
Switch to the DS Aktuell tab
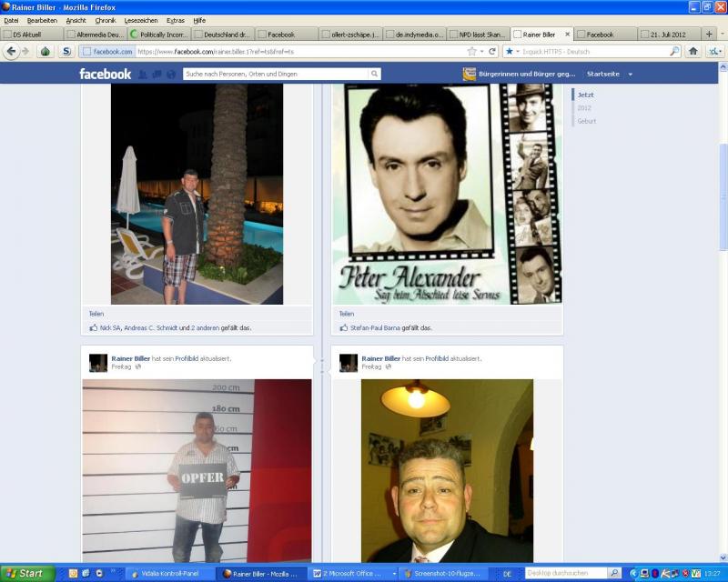click(32, 35)
